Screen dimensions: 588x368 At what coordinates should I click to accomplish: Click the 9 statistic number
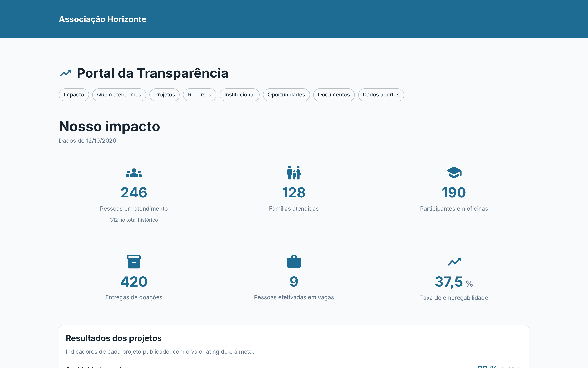[x=294, y=282]
